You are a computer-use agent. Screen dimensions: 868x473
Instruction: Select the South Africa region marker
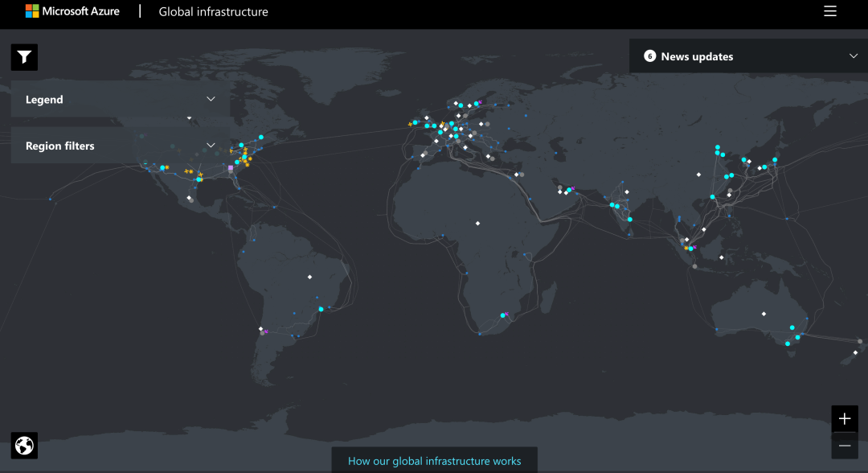click(x=502, y=315)
